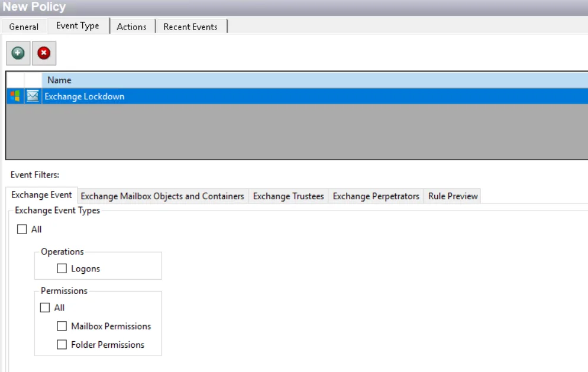Screen dimensions: 588x372
Task: Tick the All checkbox under Permissions
Action: pyautogui.click(x=45, y=308)
